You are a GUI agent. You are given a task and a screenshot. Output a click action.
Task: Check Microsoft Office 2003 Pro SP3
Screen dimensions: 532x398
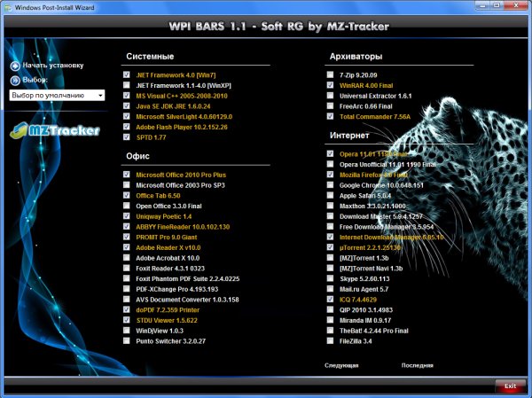tap(127, 185)
